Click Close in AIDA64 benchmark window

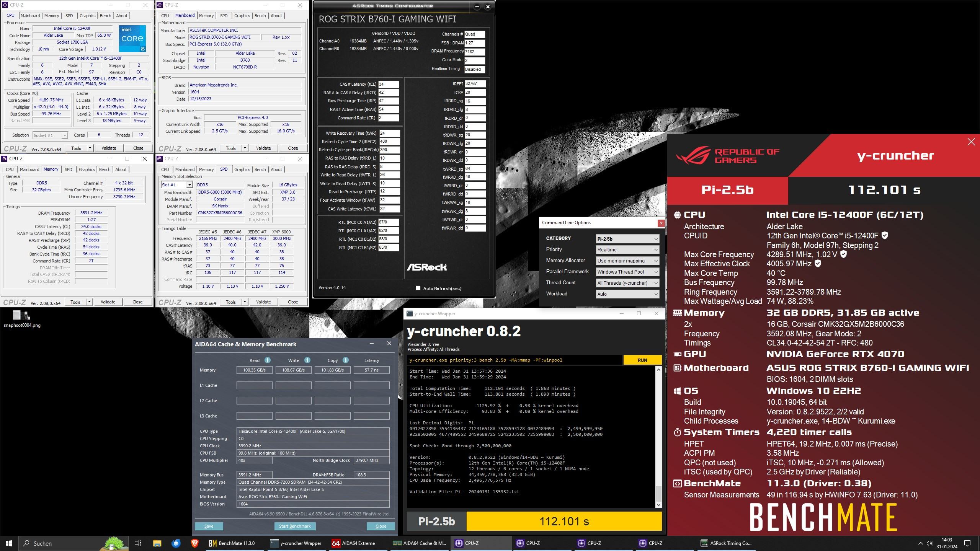(381, 526)
